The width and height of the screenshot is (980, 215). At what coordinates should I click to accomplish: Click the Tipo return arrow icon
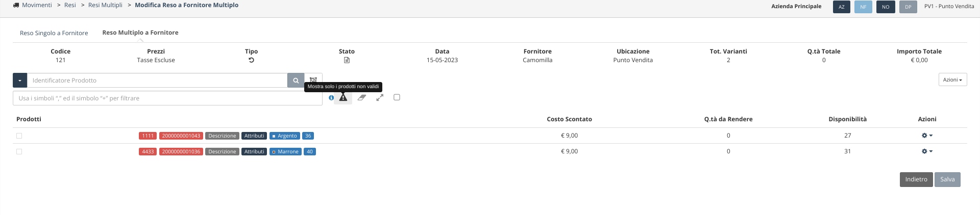click(x=251, y=60)
